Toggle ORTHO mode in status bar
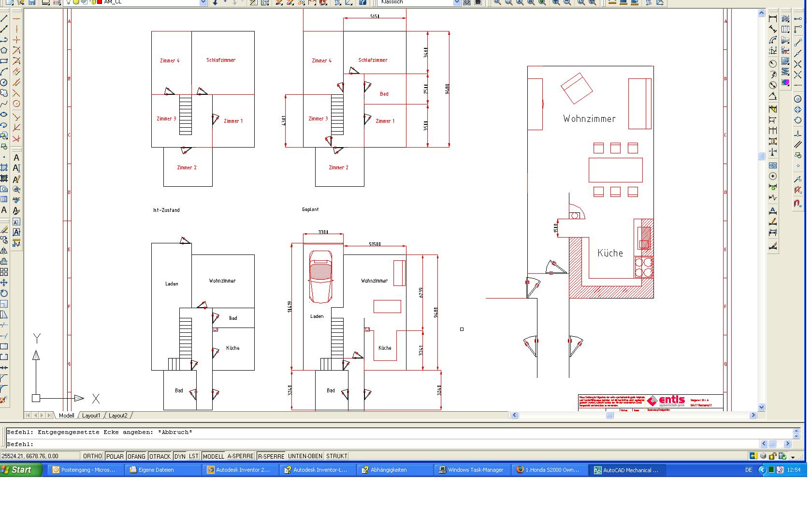Viewport: 812px width, 508px height. (92, 456)
